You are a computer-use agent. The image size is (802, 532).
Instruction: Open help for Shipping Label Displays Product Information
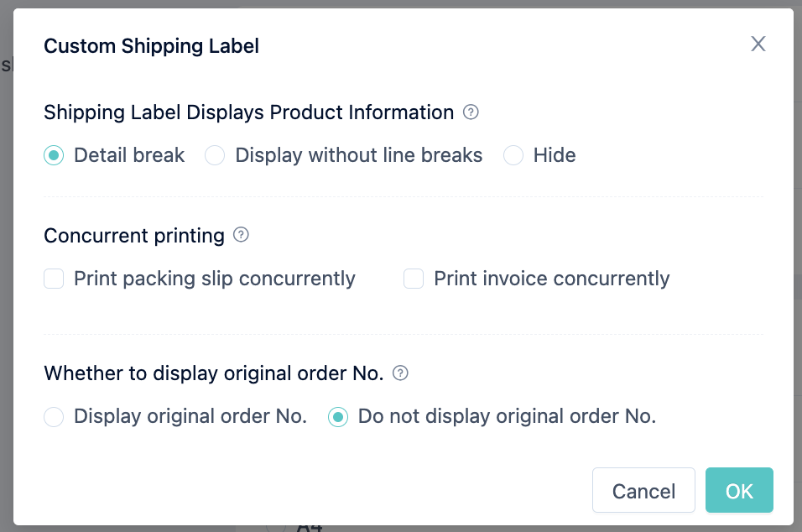[x=471, y=112]
